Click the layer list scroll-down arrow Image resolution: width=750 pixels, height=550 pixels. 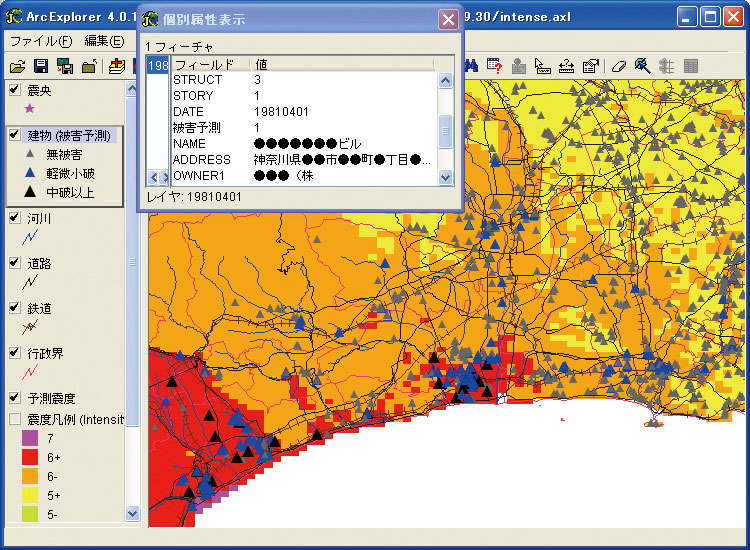tap(133, 513)
